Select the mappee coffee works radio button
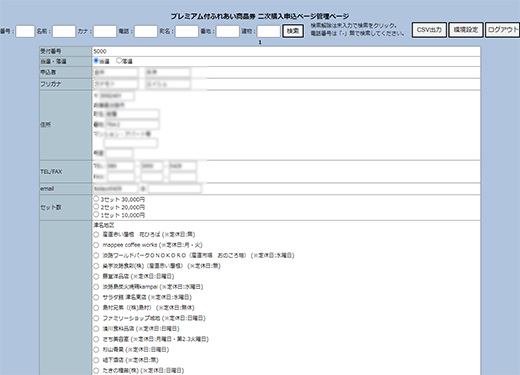The height and width of the screenshot is (375, 520). (x=96, y=245)
